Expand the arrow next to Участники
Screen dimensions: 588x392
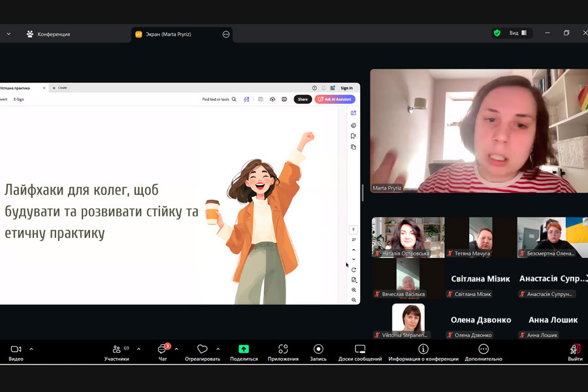139,349
